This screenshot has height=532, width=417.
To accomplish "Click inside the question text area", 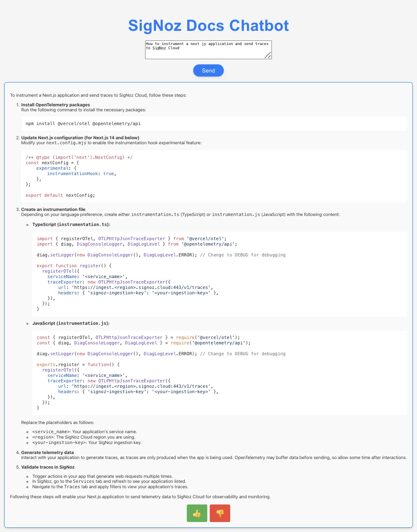I will click(x=208, y=50).
